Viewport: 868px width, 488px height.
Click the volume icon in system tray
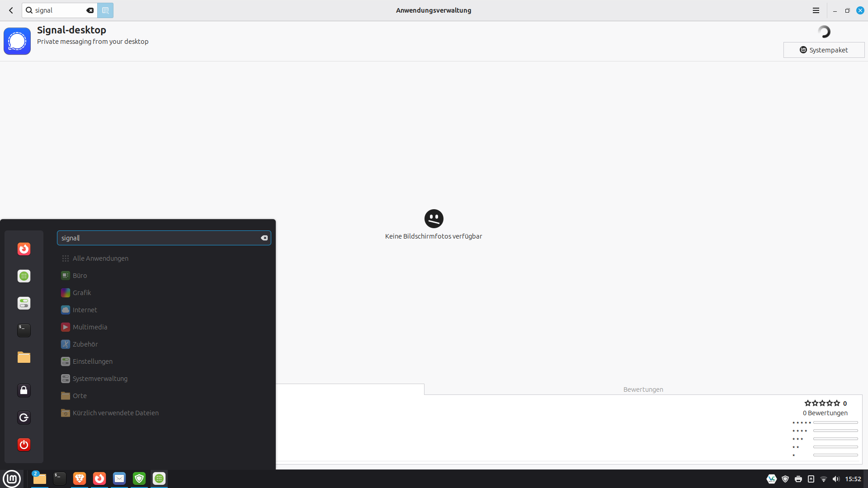pos(835,479)
